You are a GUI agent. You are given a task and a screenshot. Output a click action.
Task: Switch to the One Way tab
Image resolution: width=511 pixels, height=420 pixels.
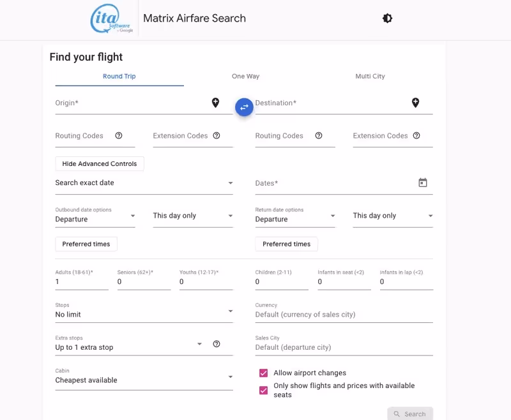click(245, 76)
